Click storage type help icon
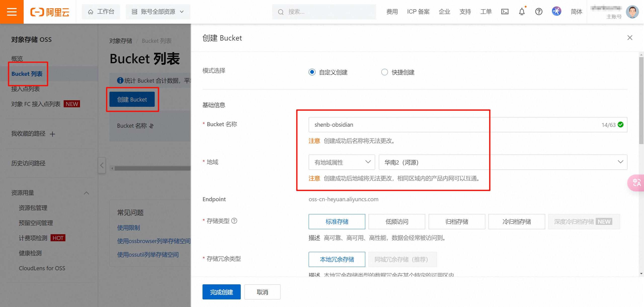 pos(234,221)
